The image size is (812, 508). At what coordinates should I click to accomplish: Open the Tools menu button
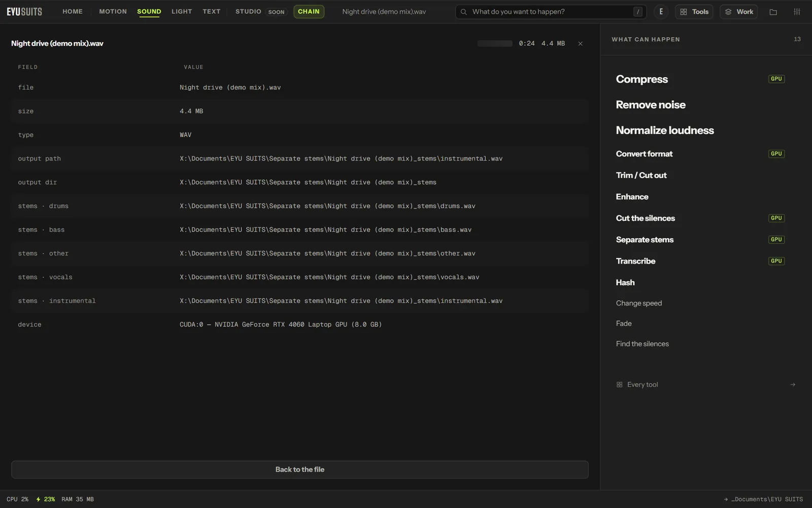click(694, 12)
